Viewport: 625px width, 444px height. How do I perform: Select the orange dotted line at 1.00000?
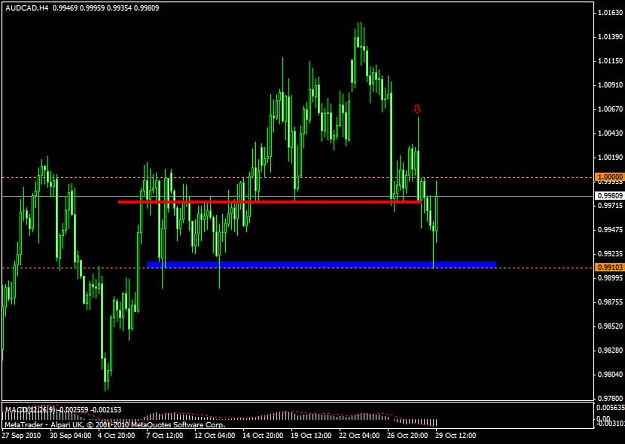[297, 177]
